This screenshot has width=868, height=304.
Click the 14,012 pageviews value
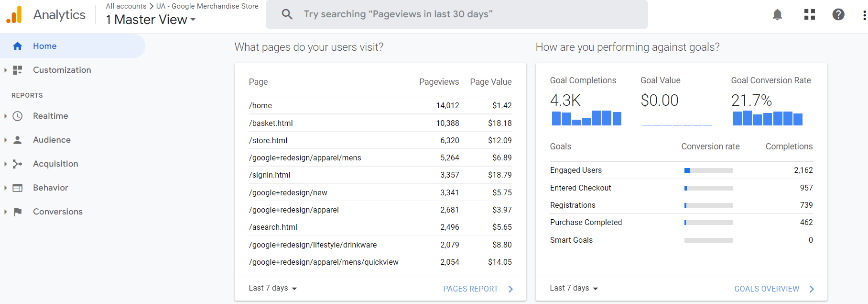[447, 106]
